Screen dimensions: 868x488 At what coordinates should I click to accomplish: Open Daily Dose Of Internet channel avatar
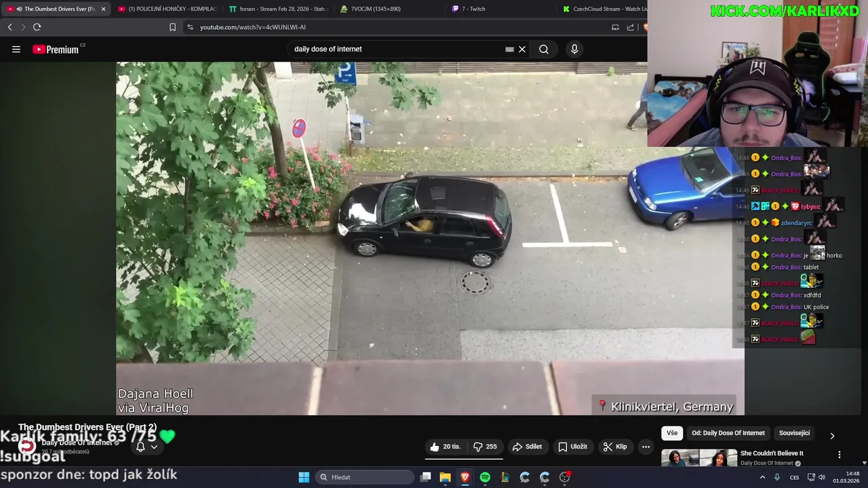pyautogui.click(x=26, y=446)
